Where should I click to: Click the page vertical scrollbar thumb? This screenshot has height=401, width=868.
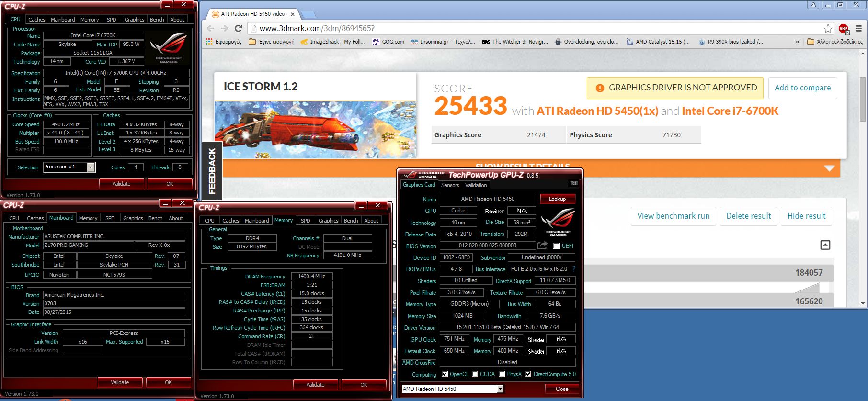pos(863,99)
